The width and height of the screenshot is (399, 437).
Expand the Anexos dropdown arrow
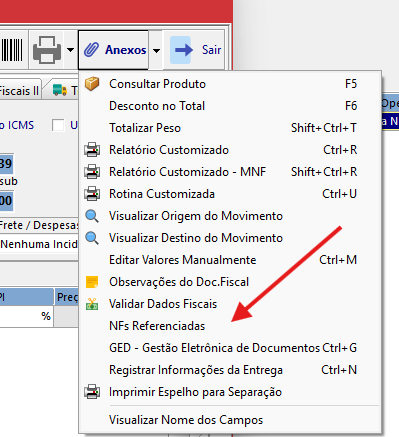click(156, 51)
